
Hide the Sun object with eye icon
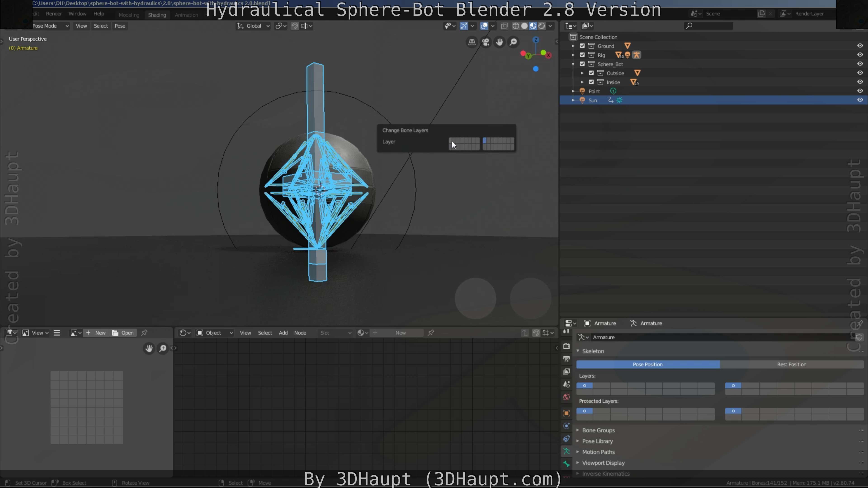(860, 100)
